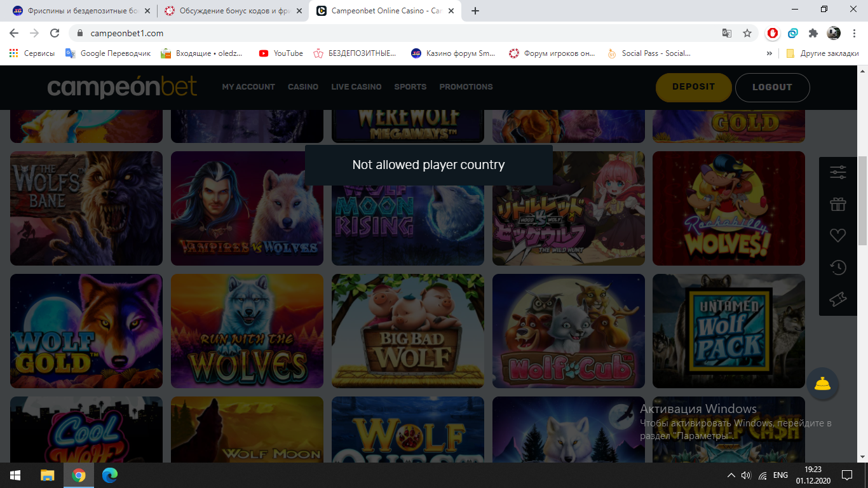
Task: Click the ticket coupon icon in sidebar
Action: [838, 299]
